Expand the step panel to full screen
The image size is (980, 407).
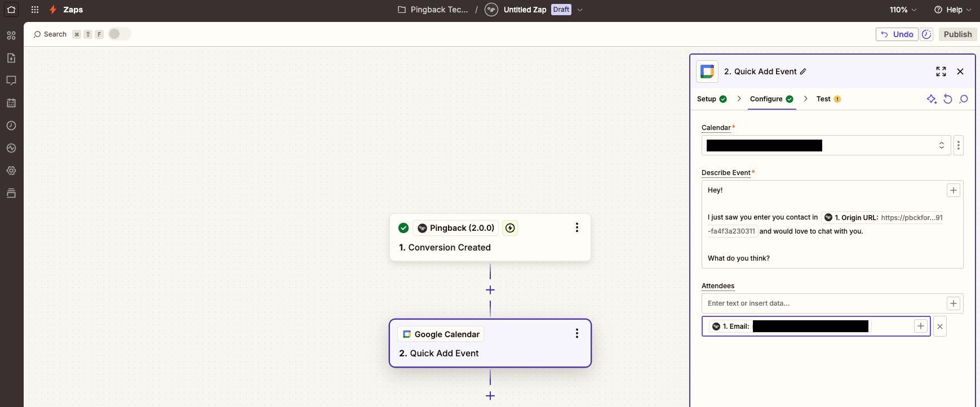pos(941,71)
